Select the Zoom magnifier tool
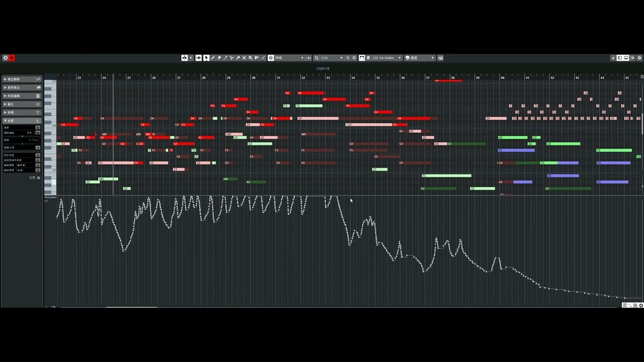644x362 pixels. coord(250,58)
